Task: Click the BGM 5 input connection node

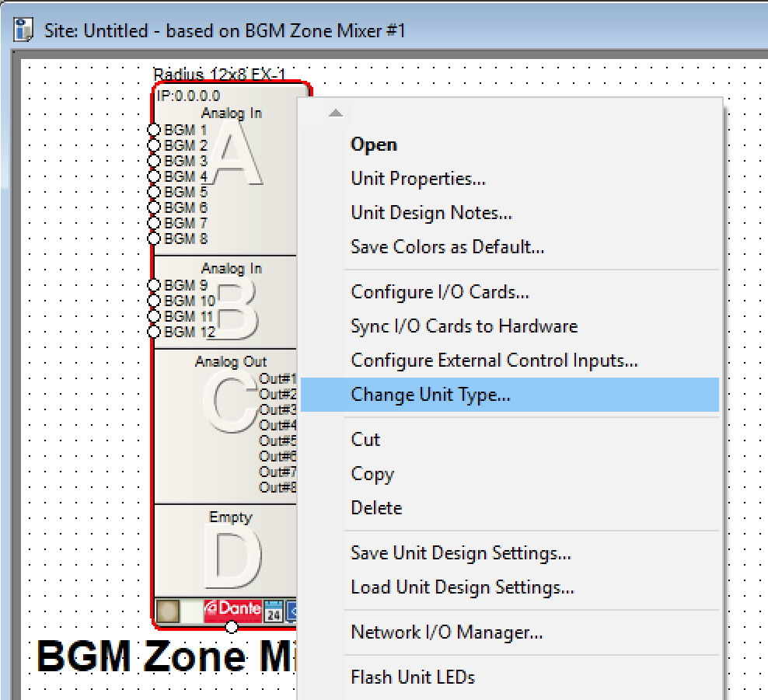Action: pyautogui.click(x=154, y=192)
